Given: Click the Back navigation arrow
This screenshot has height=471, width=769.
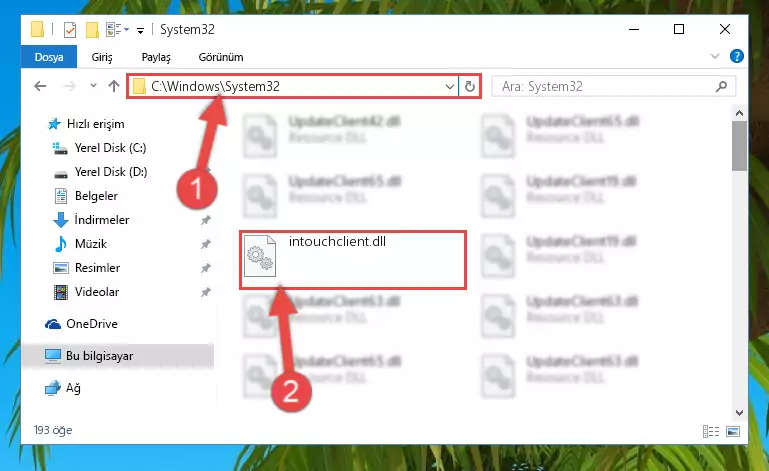Looking at the screenshot, I should click(x=40, y=86).
